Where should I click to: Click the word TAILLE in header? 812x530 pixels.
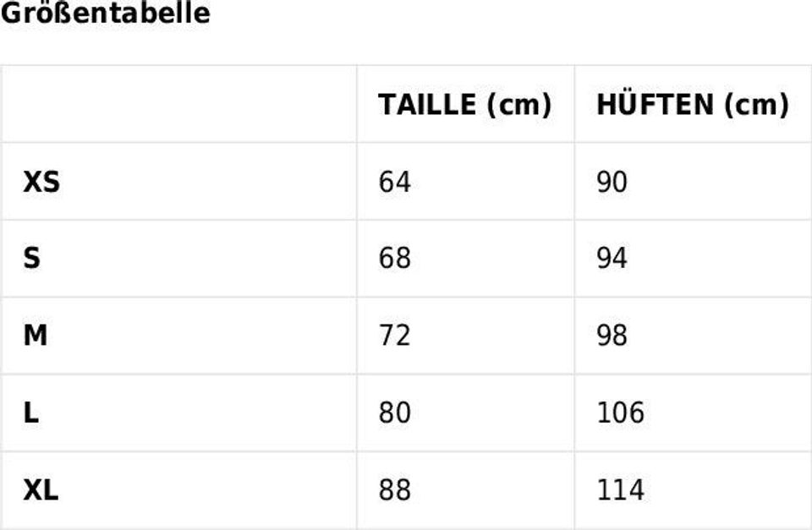point(427,105)
